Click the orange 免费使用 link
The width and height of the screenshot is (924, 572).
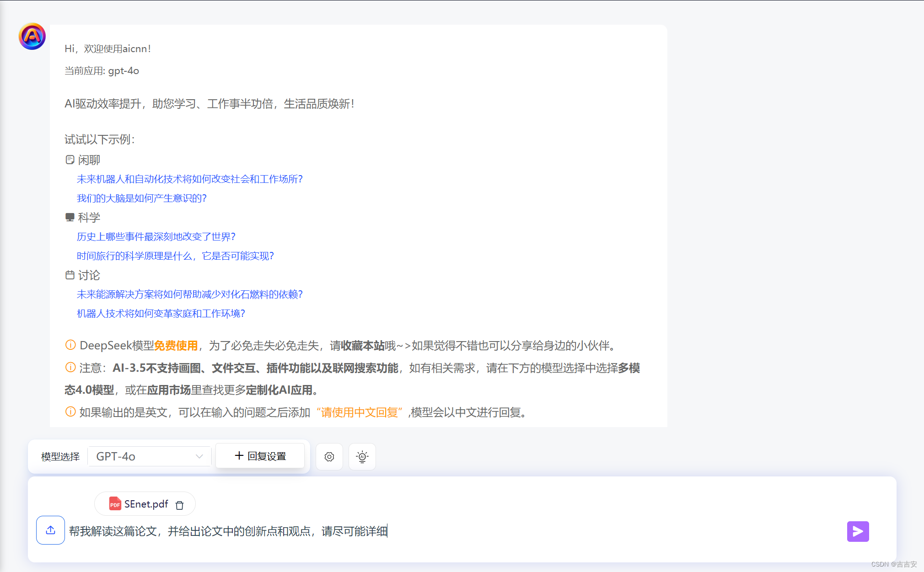click(176, 345)
